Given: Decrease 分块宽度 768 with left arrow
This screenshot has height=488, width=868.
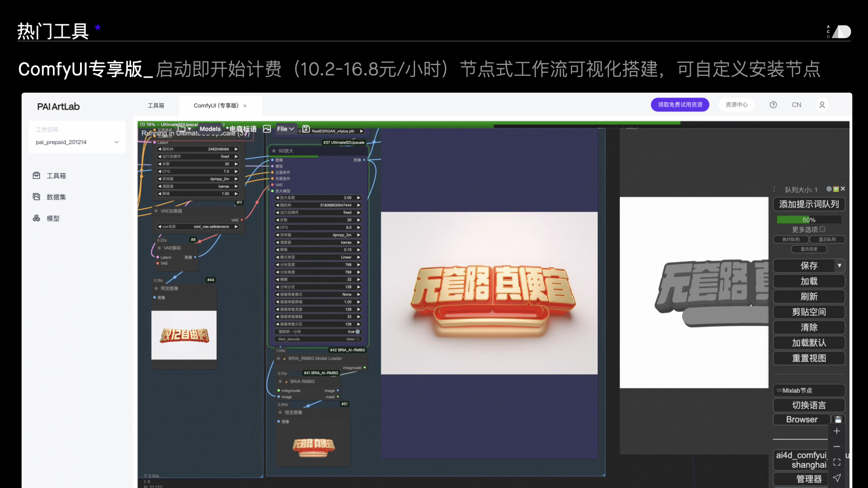Looking at the screenshot, I should click(x=277, y=265).
